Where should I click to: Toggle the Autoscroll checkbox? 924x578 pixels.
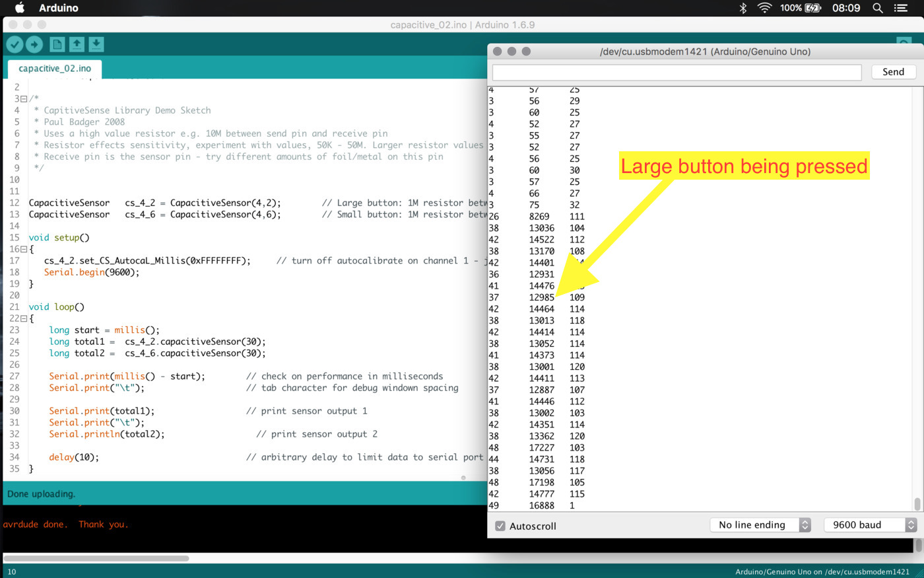point(500,526)
